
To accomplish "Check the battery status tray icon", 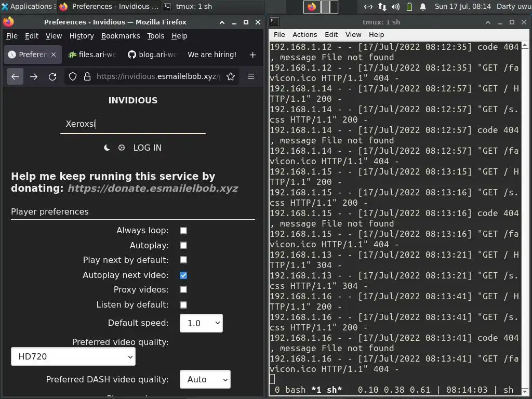I will 409,6.
